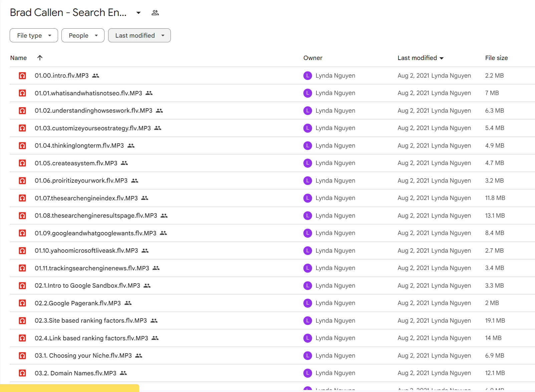Click audio icon of 03.1. Choosing your Niche

click(22, 356)
